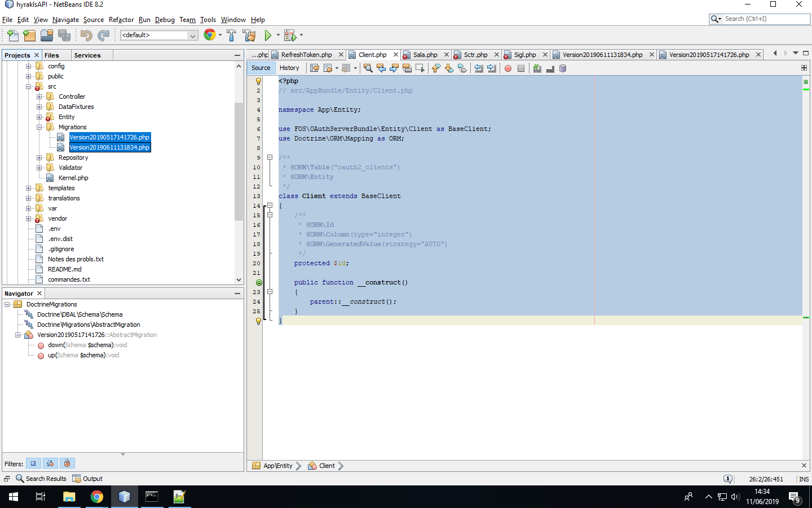Click the Last Edit editor icon
Screen dimensions: 812x508
tap(315, 68)
